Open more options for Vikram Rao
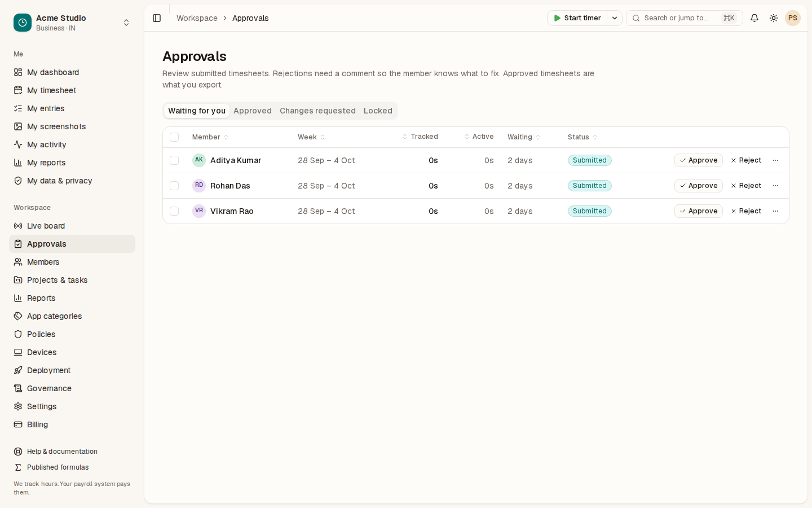Screen dimensions: 812x508 [775, 211]
